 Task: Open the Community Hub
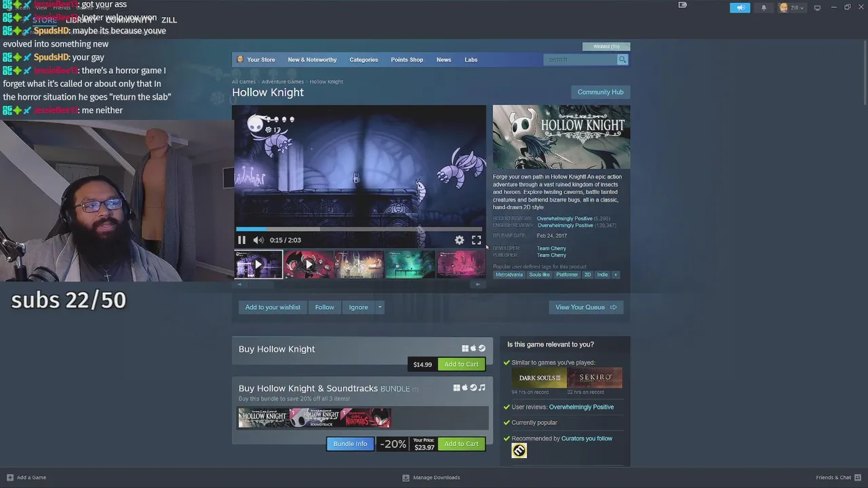coord(600,92)
